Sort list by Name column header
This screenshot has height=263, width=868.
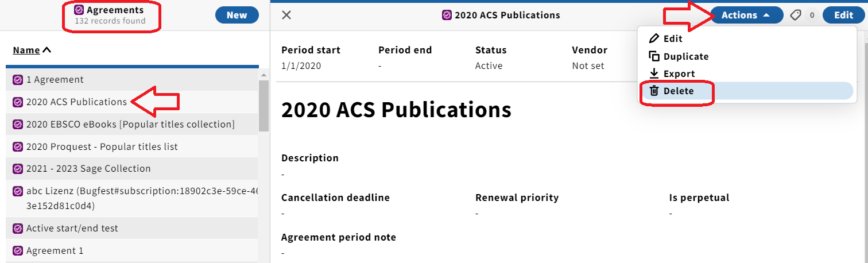pos(32,50)
